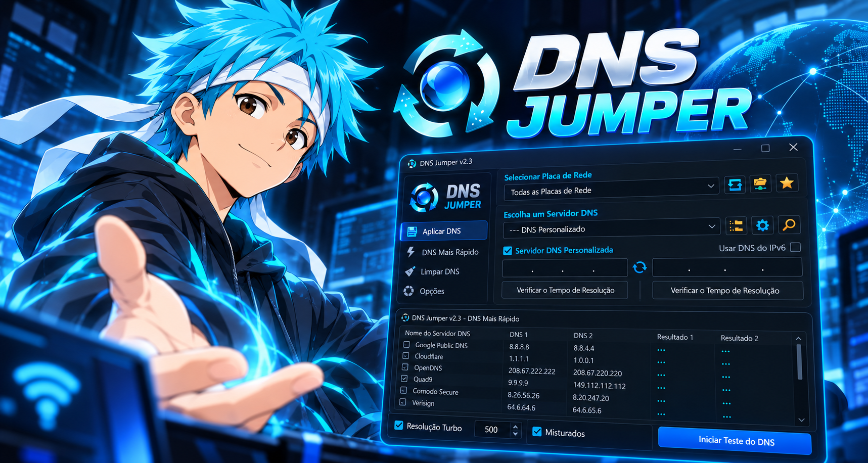Open Todas as Placas de Rede dropdown
The height and width of the screenshot is (463, 868).
tap(611, 188)
